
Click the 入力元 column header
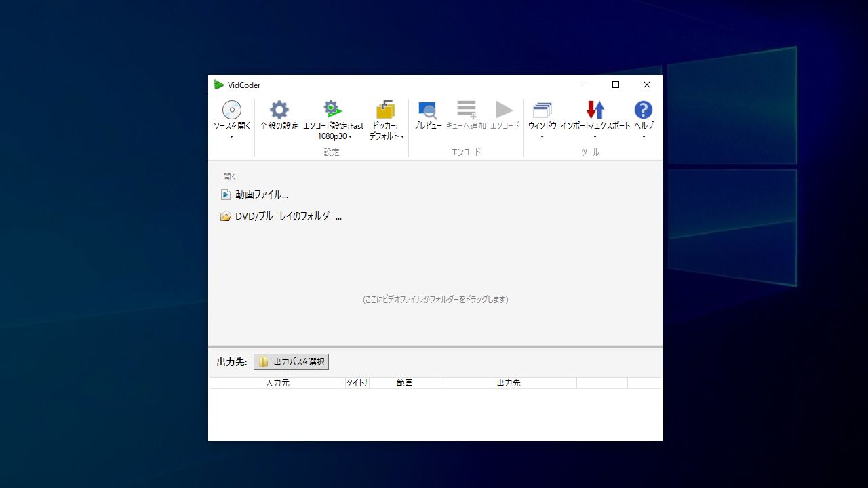[x=277, y=383]
